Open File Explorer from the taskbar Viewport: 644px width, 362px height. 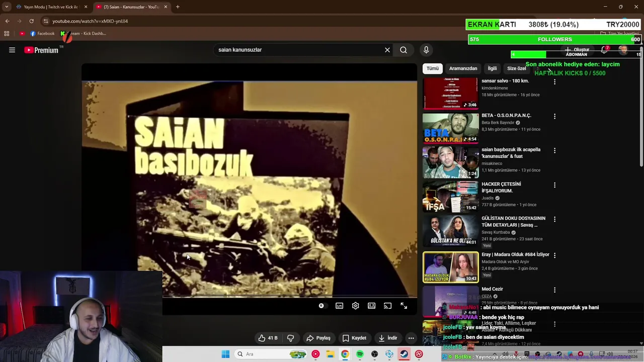(x=330, y=354)
